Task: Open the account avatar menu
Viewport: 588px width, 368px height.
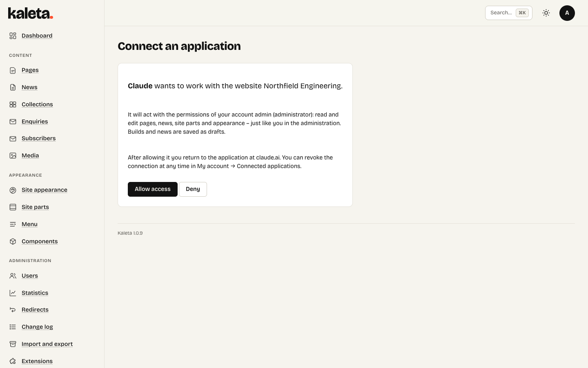Action: [x=567, y=13]
